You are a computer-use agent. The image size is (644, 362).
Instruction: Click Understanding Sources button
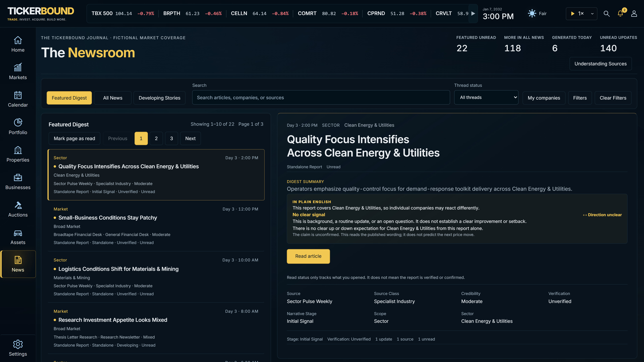[x=600, y=64]
